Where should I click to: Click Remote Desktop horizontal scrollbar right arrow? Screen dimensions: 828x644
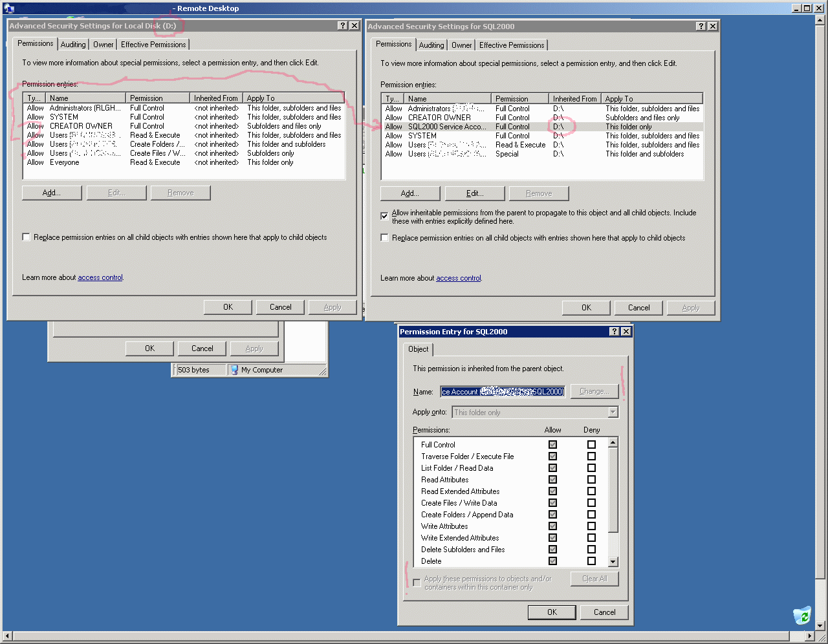(809, 636)
